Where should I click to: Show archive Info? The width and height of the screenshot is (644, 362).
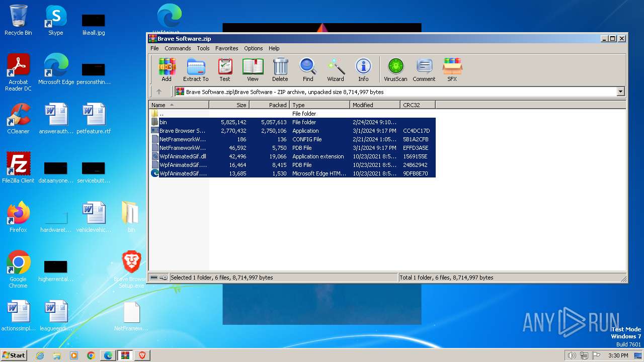click(363, 70)
